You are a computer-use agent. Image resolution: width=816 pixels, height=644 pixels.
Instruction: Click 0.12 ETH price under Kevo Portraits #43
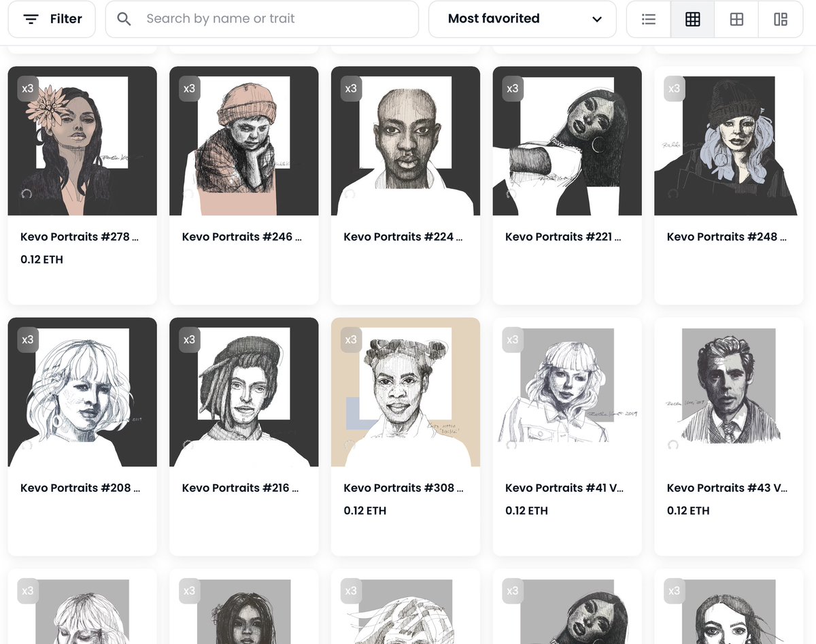[x=688, y=511]
